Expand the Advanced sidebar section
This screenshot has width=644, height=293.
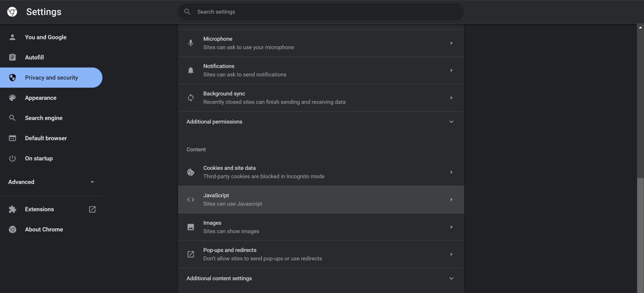92,182
